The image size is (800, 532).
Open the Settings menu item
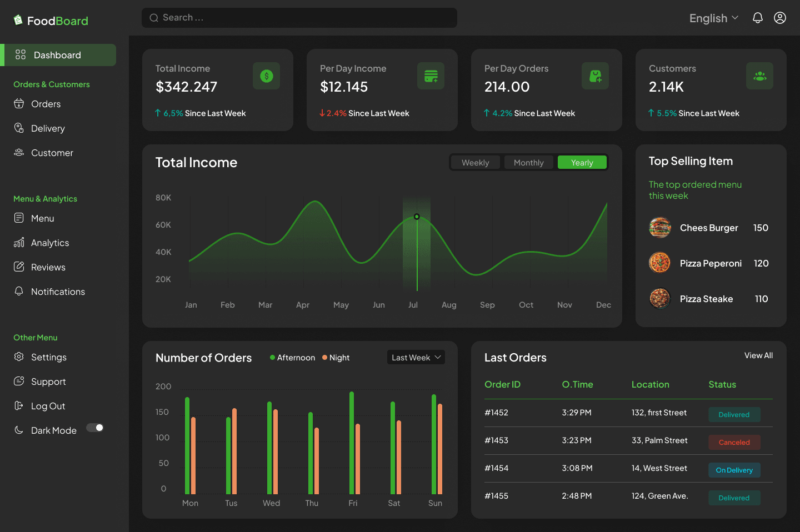(48, 357)
